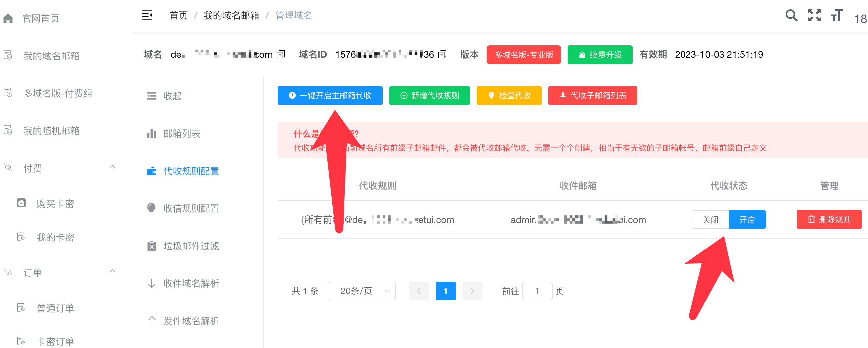The height and width of the screenshot is (348, 868).
Task: Click the lightbulb icon for 收信规则配置
Action: 151,208
